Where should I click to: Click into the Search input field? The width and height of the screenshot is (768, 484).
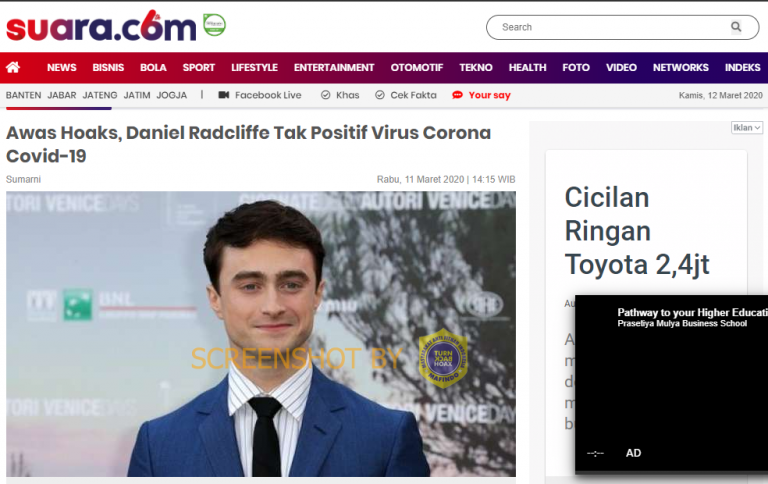[x=612, y=27]
